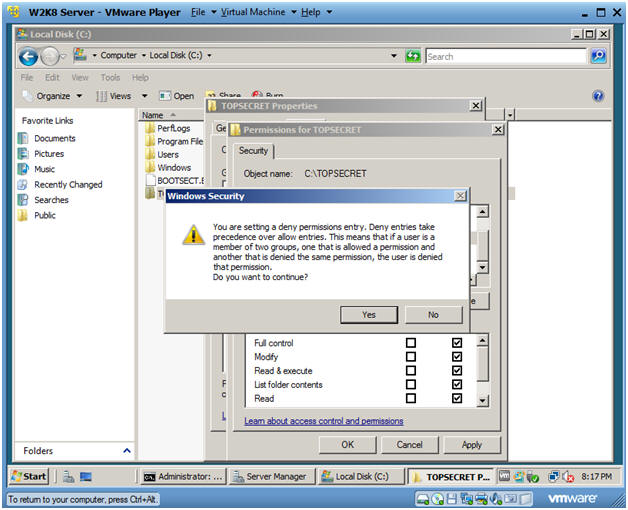
Task: Toggle Allow checkbox for List folder contents
Action: tap(411, 385)
